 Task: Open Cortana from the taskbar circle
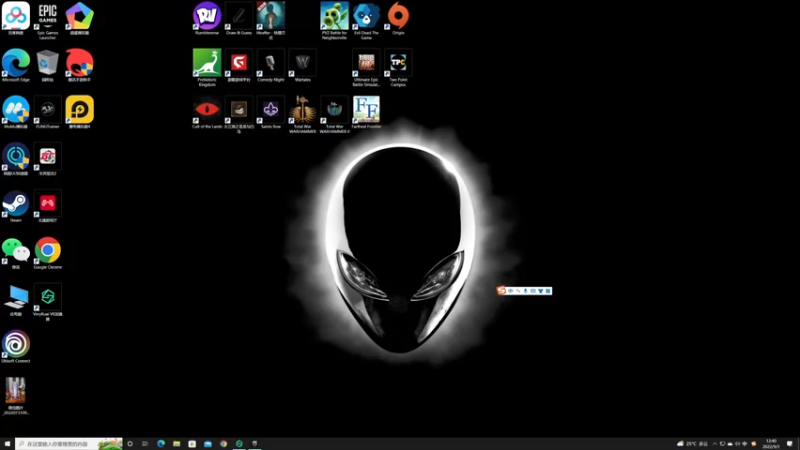130,444
